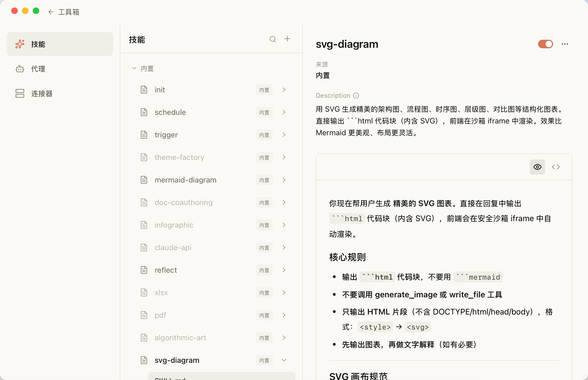Search skills with the magnifier icon
Image resolution: width=588 pixels, height=380 pixels.
coord(273,39)
